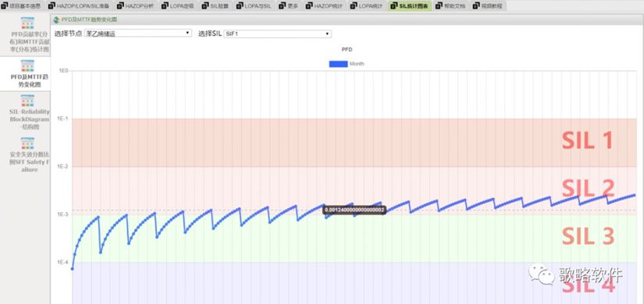Click the 更多 tab icon

(x=282, y=5)
